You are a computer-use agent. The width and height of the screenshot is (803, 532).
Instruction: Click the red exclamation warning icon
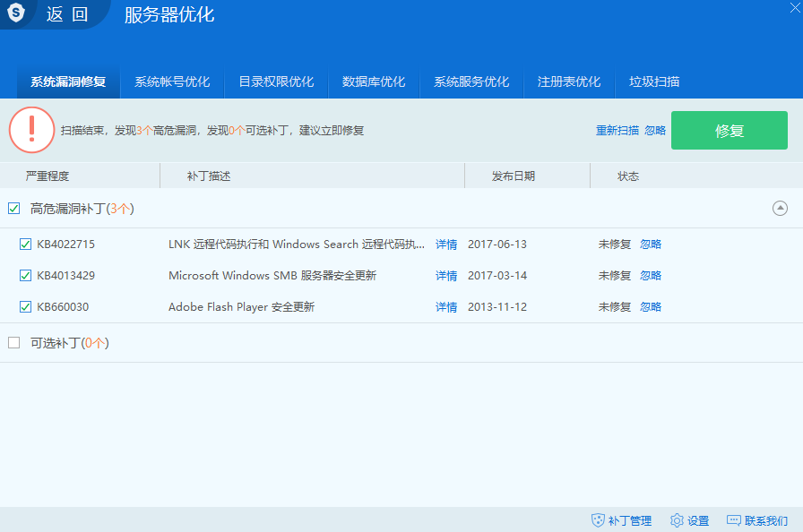pyautogui.click(x=31, y=130)
